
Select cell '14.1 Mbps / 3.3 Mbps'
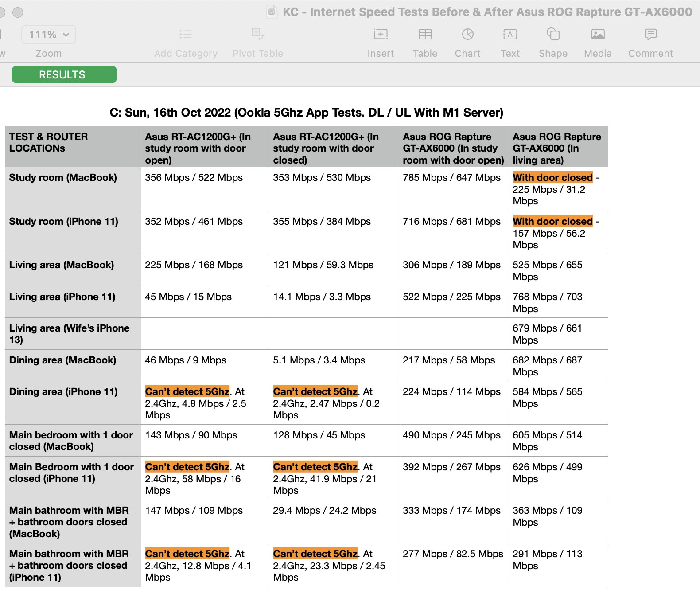pyautogui.click(x=334, y=302)
